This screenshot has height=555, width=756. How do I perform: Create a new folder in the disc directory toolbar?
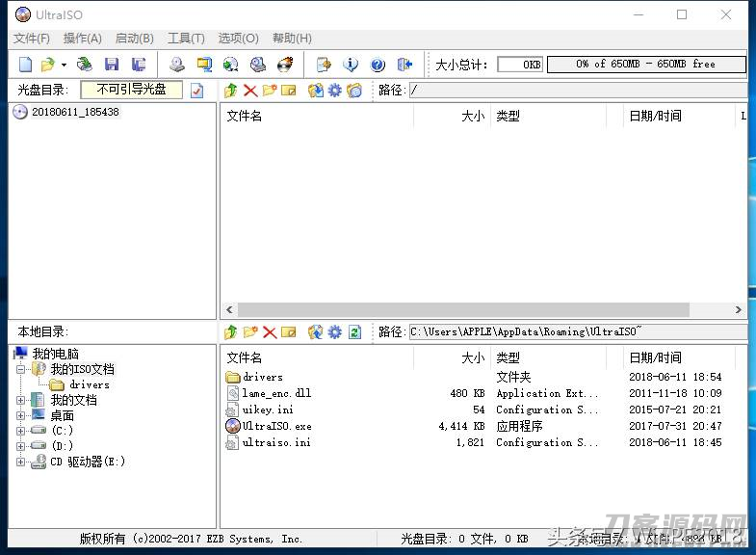[270, 91]
